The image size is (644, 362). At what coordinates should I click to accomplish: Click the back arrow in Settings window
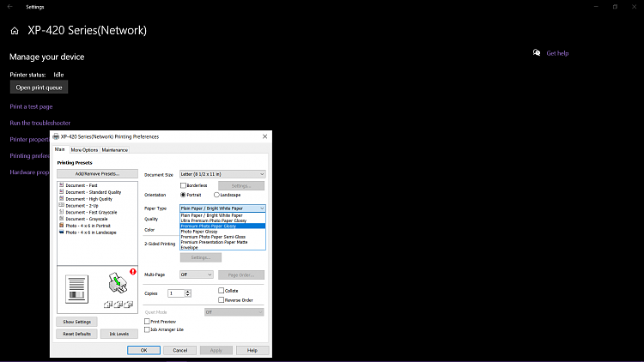pos(9,7)
